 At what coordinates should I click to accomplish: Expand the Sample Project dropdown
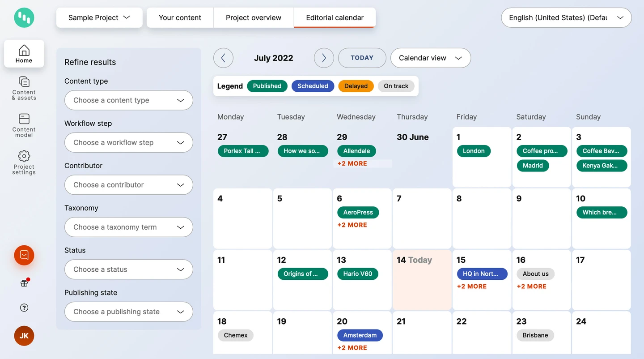click(99, 18)
